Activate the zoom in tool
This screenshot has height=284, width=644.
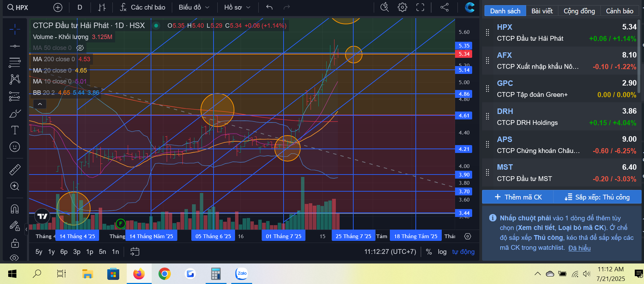(15, 186)
